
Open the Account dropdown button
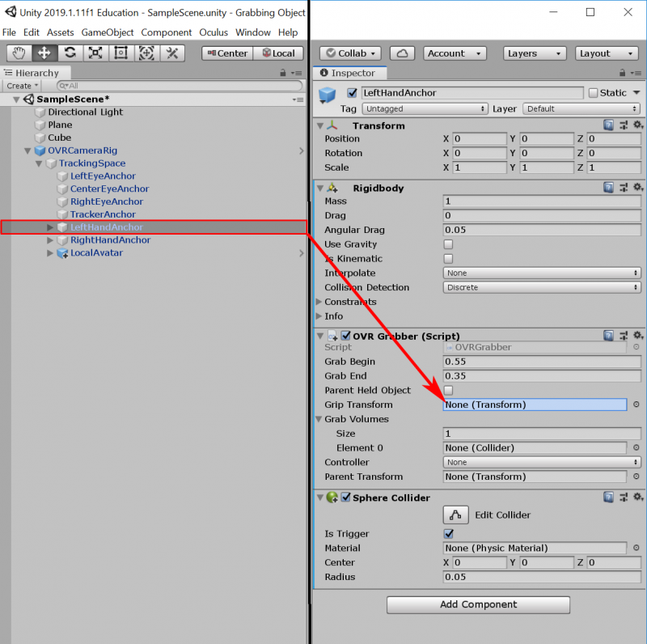[x=455, y=53]
